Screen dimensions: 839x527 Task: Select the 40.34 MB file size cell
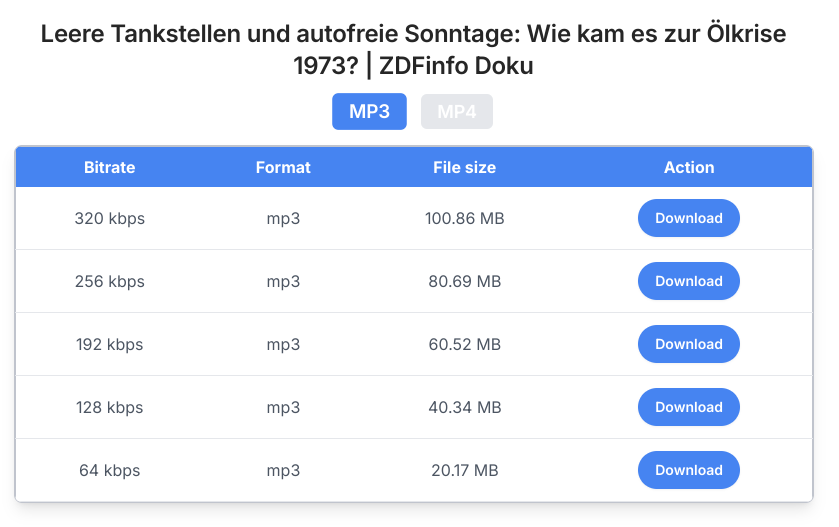coord(464,408)
